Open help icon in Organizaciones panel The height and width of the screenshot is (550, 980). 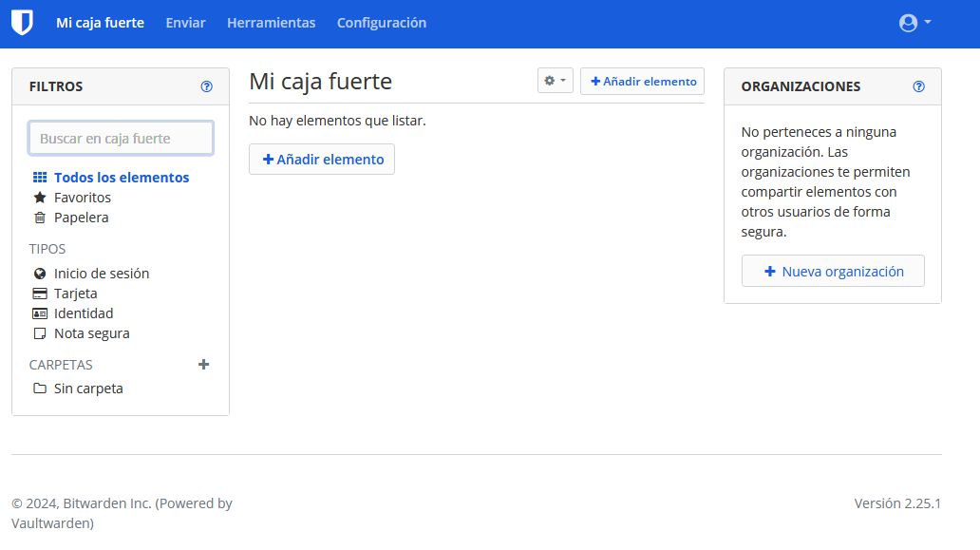pyautogui.click(x=918, y=86)
